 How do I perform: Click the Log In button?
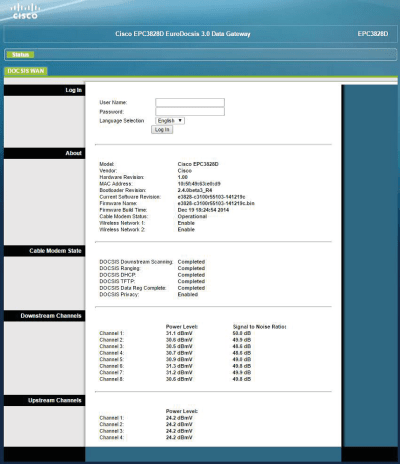click(162, 130)
